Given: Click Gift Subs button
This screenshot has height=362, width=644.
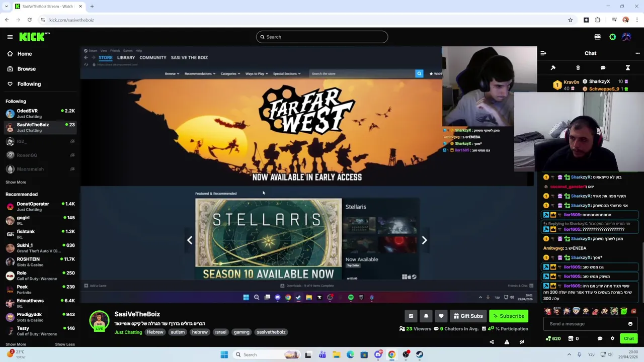Looking at the screenshot, I should 468,316.
